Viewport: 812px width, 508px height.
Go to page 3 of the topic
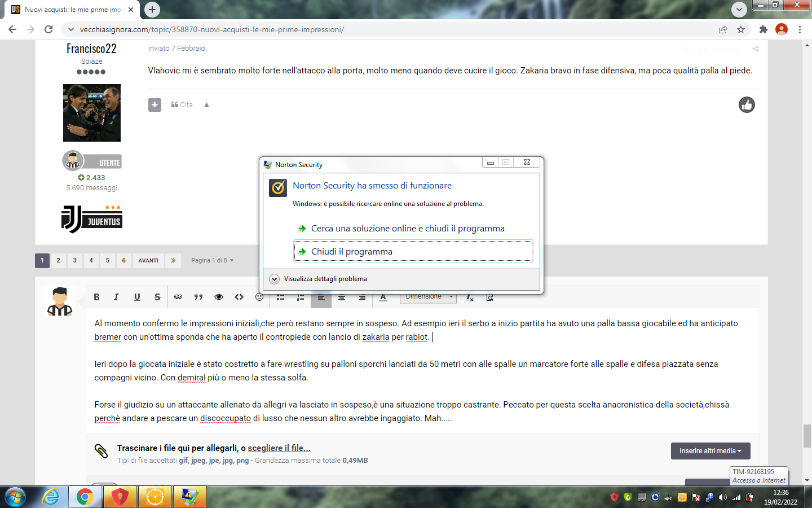(74, 260)
